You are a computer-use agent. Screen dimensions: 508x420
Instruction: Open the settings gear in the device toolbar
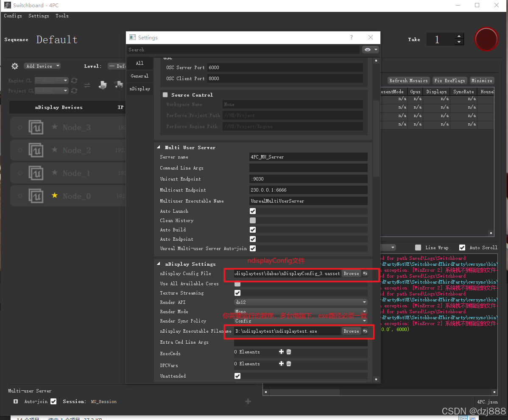click(15, 66)
